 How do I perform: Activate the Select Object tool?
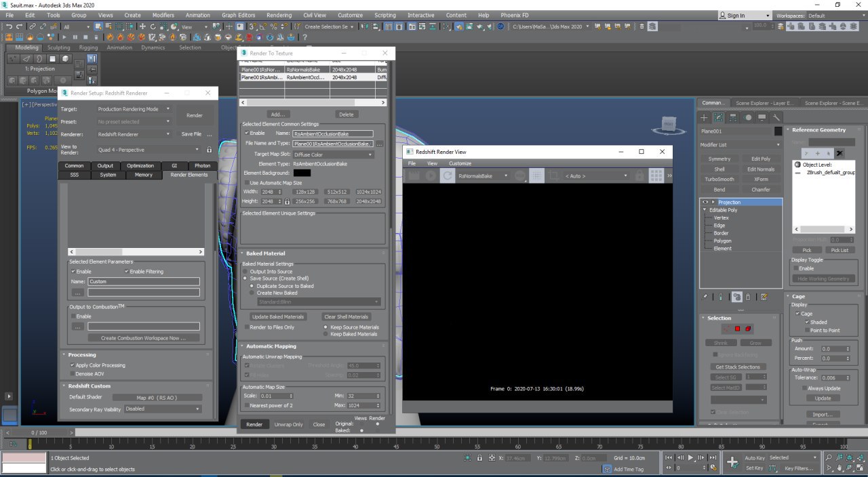point(98,26)
